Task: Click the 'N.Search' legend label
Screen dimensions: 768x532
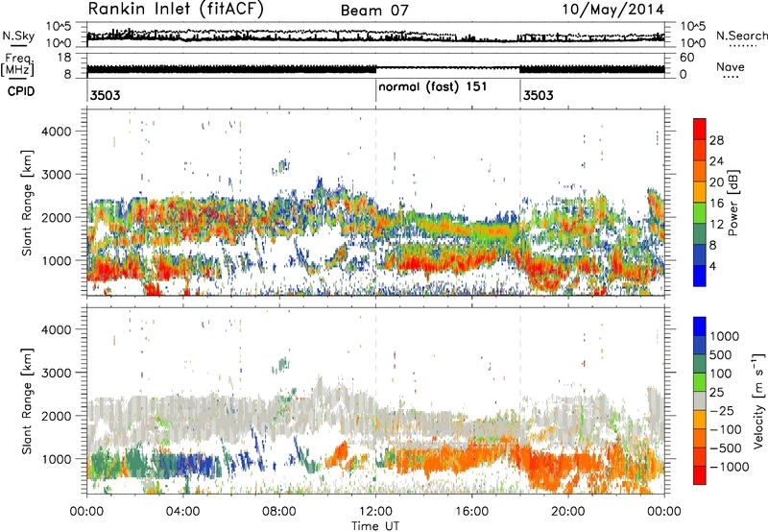Action: click(741, 36)
